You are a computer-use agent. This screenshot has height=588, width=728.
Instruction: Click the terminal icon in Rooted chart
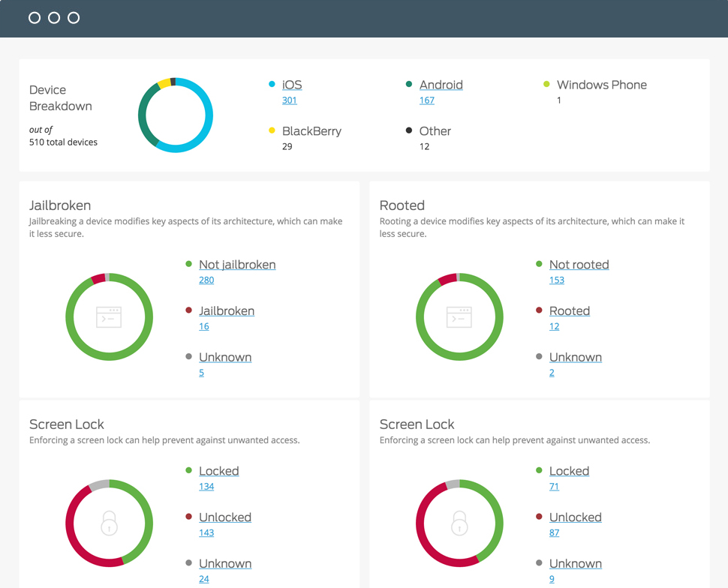coord(459,317)
